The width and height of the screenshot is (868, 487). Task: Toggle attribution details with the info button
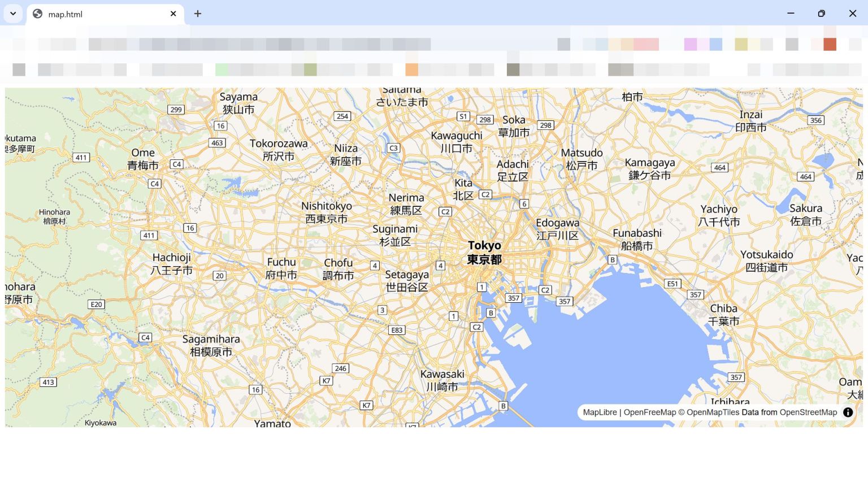tap(848, 412)
